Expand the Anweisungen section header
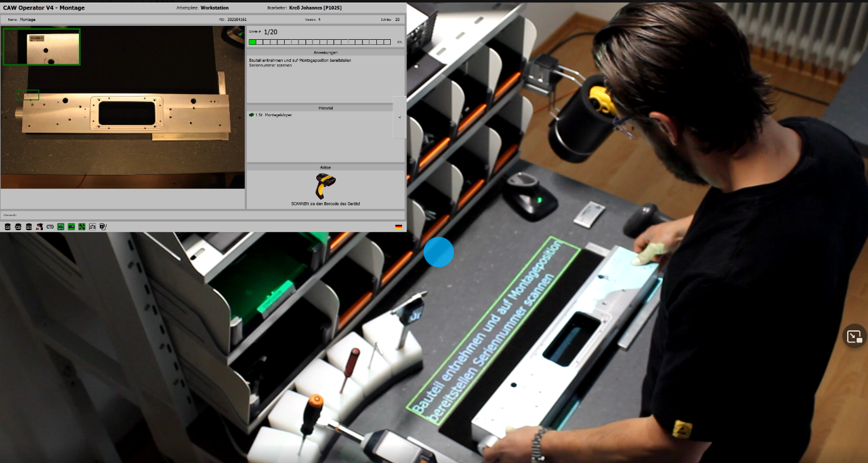The height and width of the screenshot is (463, 868). pos(325,52)
